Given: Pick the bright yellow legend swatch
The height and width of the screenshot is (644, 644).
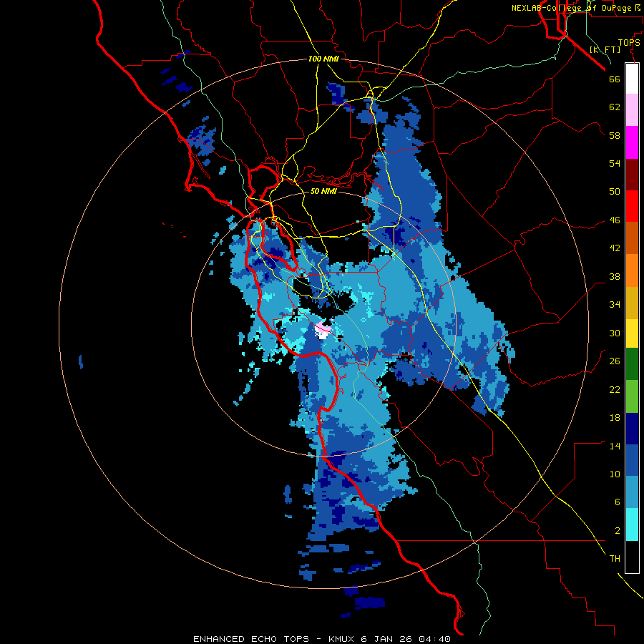Looking at the screenshot, I should [632, 333].
